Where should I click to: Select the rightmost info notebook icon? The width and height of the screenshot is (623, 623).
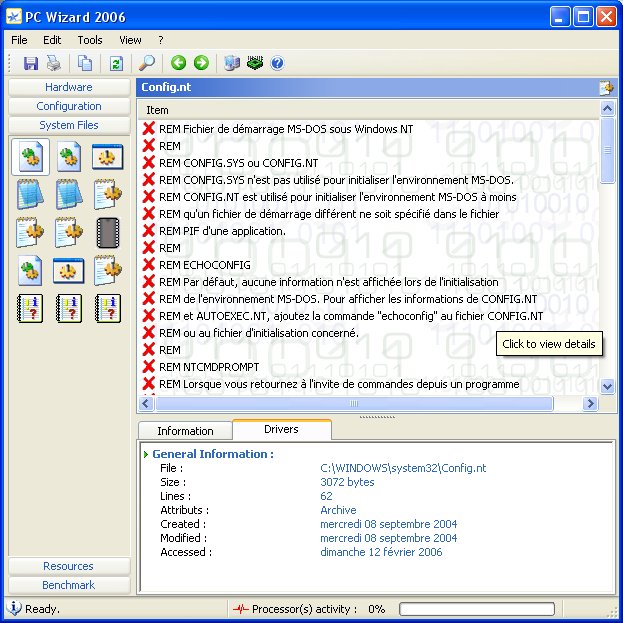pos(108,308)
